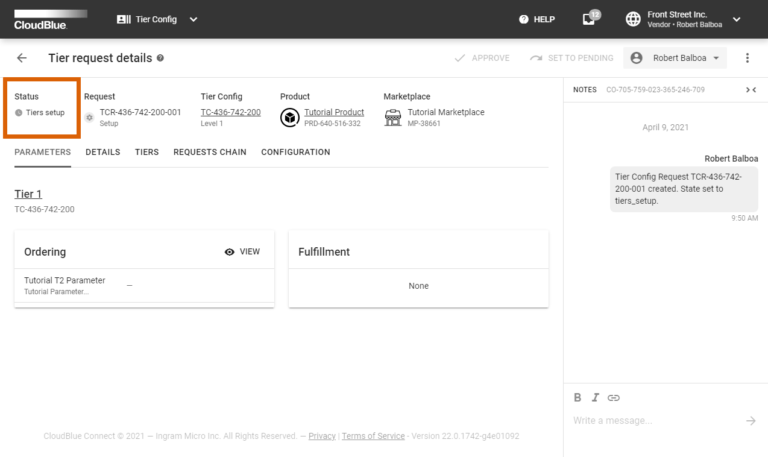Open the HELP question mark icon
This screenshot has width=768, height=457.
pos(524,19)
